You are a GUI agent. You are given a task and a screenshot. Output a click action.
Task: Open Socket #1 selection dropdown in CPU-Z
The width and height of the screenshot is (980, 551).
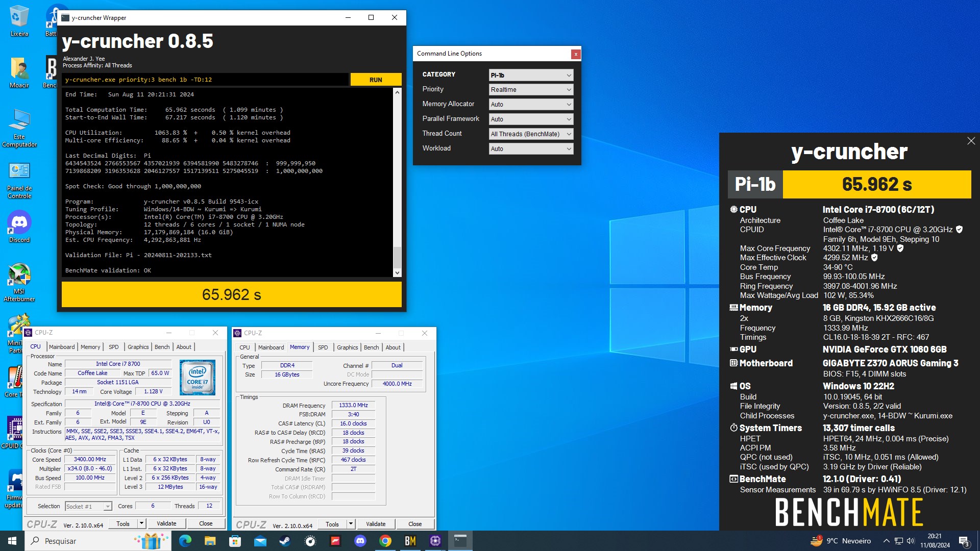pos(88,506)
